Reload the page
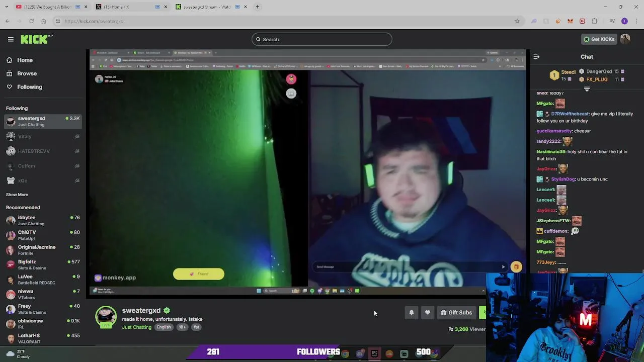 pos(31,21)
